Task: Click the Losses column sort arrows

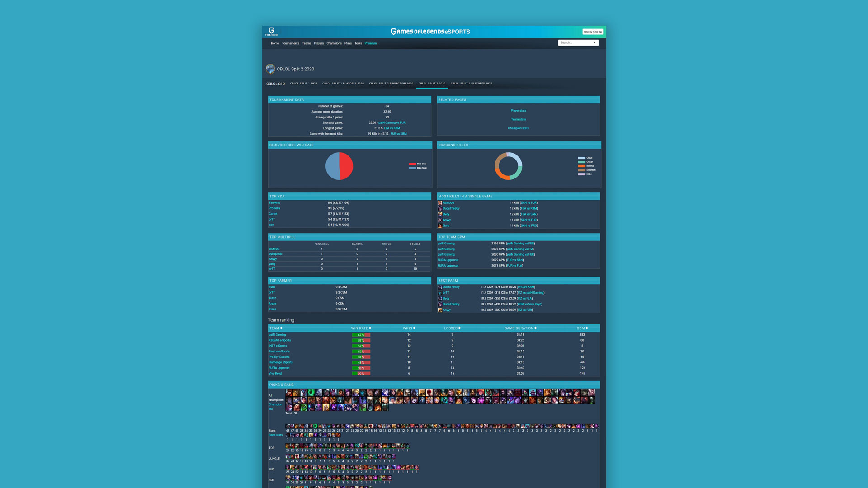Action: (459, 328)
